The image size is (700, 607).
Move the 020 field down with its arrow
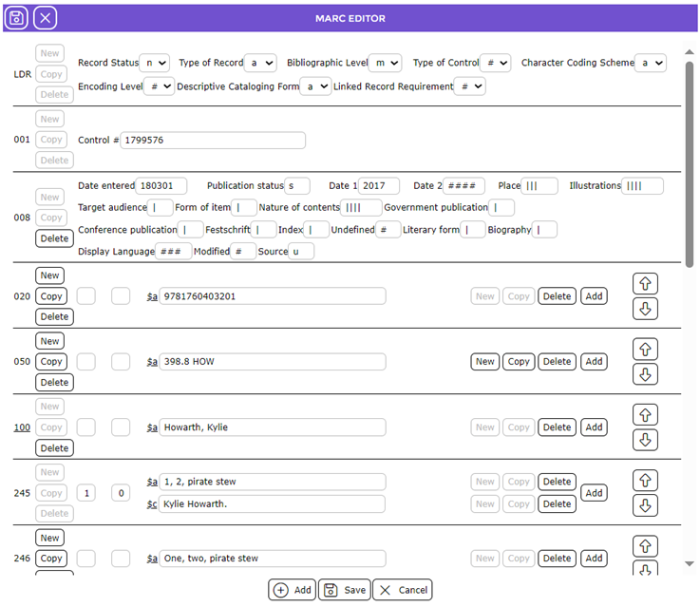pyautogui.click(x=645, y=309)
